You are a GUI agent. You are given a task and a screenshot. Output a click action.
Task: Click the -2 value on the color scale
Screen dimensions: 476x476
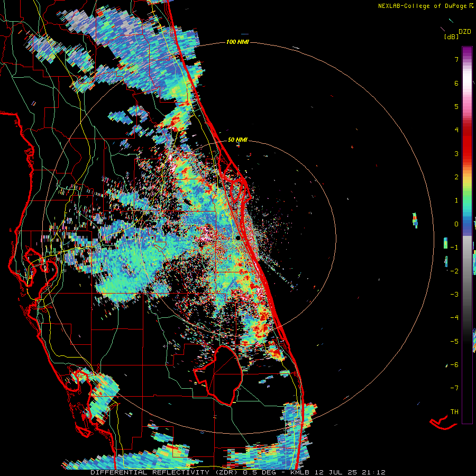[454, 271]
